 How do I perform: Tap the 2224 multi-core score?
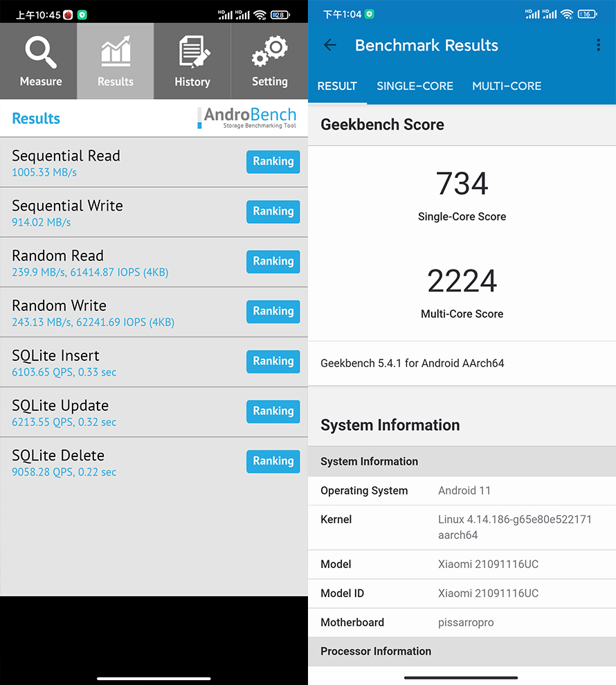click(462, 281)
